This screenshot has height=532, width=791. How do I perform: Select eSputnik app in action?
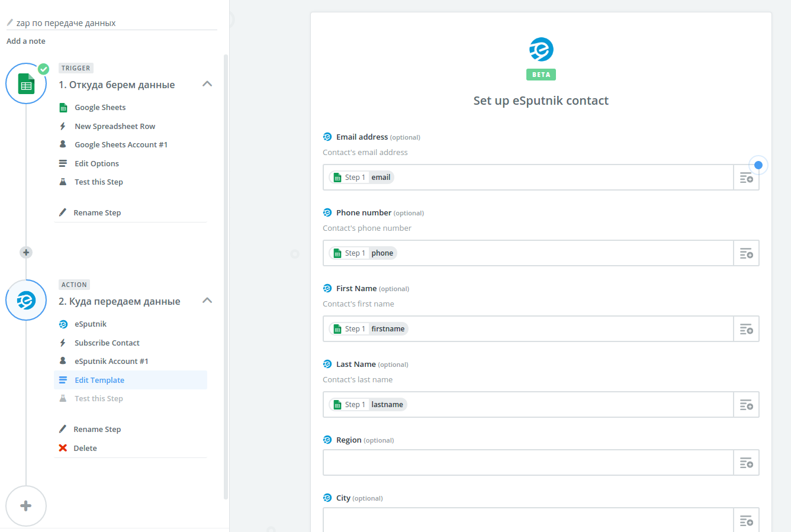(91, 324)
